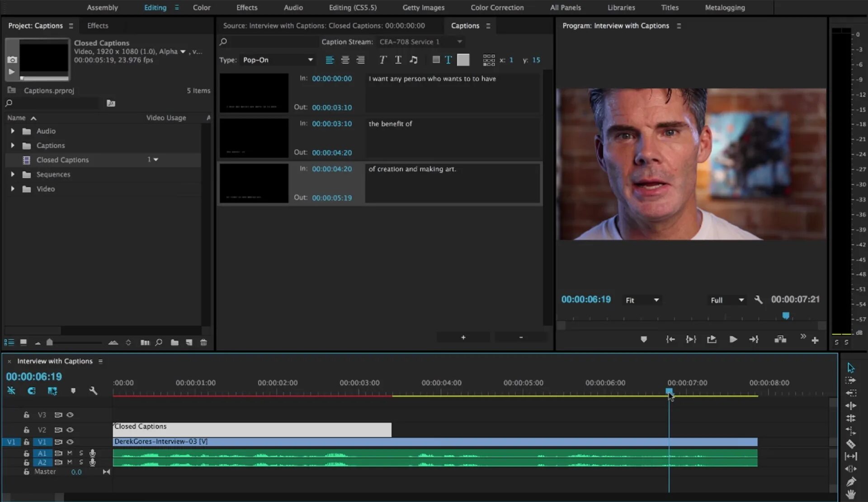Select the Pen tool
The image size is (868, 502).
(x=850, y=482)
